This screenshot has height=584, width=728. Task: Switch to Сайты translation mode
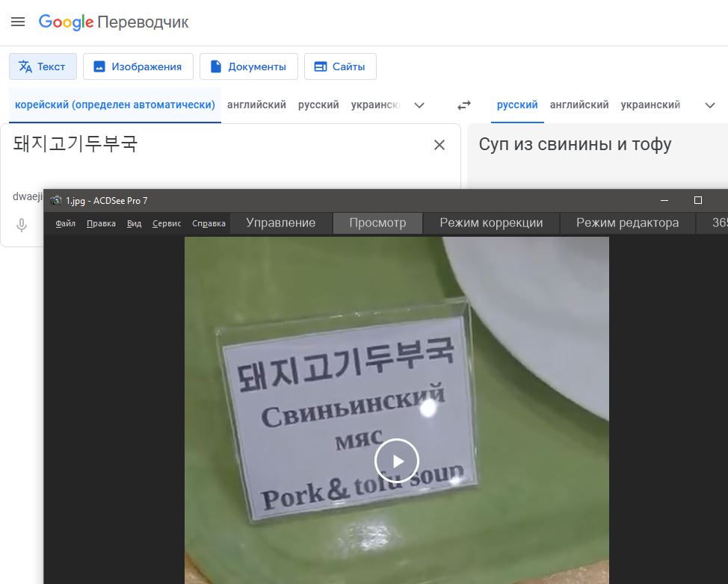(x=340, y=66)
